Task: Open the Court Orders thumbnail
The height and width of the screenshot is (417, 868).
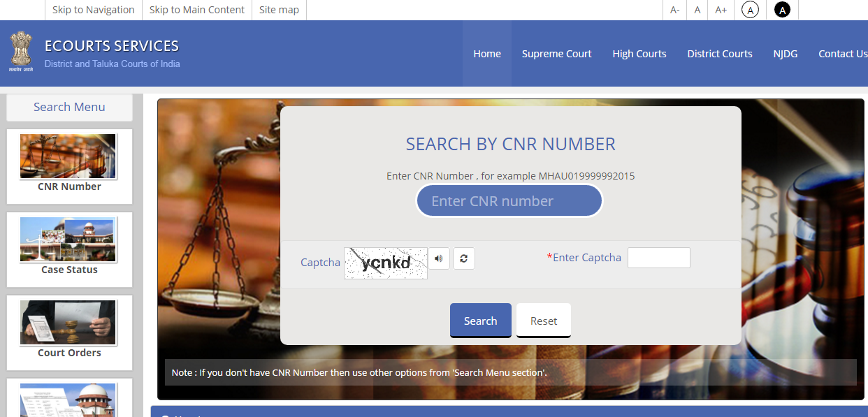Action: [68, 323]
